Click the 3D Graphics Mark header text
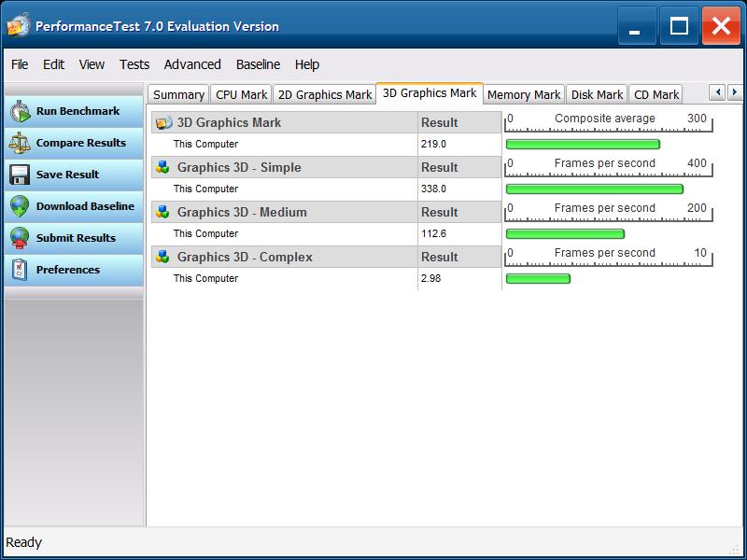747x560 pixels. [x=229, y=123]
